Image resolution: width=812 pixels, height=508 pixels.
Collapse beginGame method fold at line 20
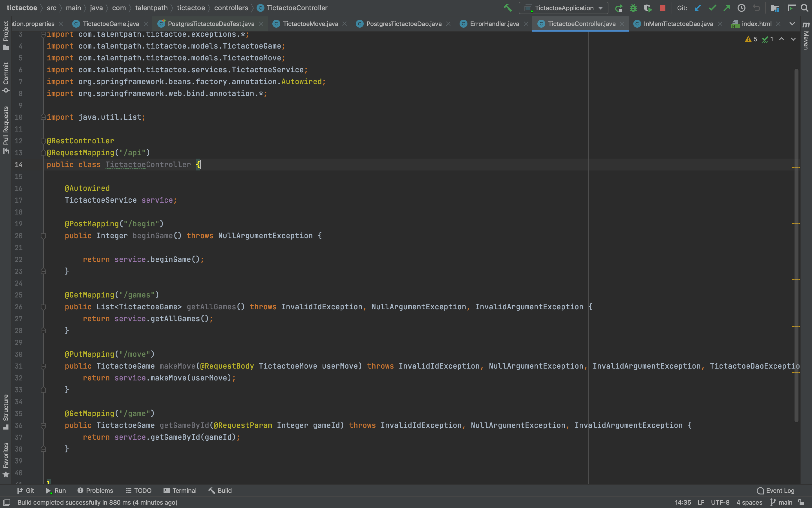[x=43, y=236]
